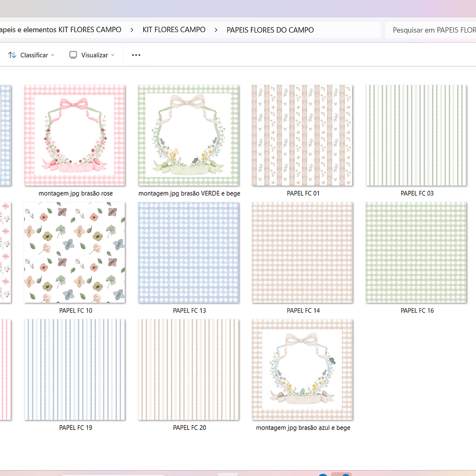
Task: Select montagem jpg brasão azul e bege
Action: click(x=302, y=370)
